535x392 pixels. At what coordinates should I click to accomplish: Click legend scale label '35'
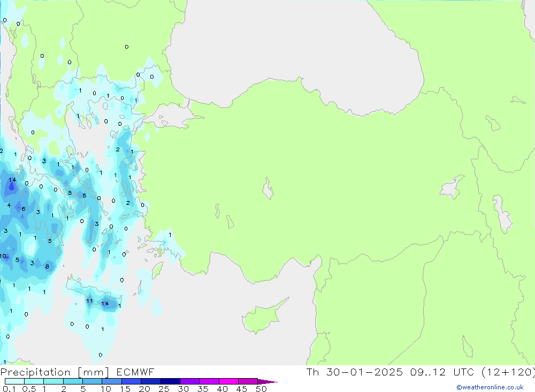pyautogui.click(x=203, y=389)
